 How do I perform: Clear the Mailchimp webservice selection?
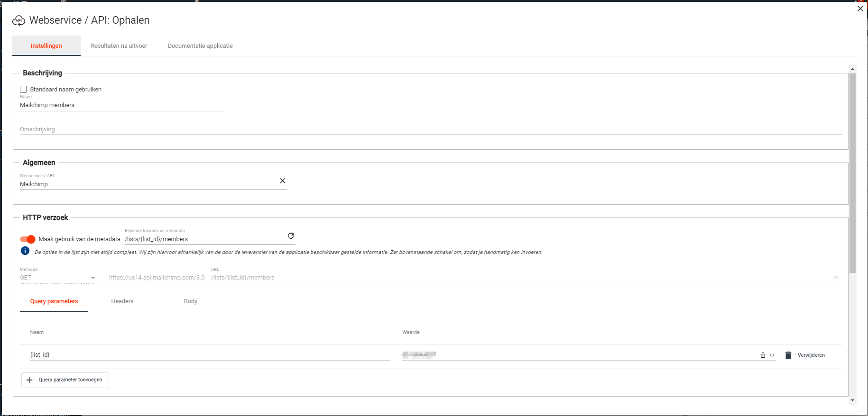pos(282,181)
